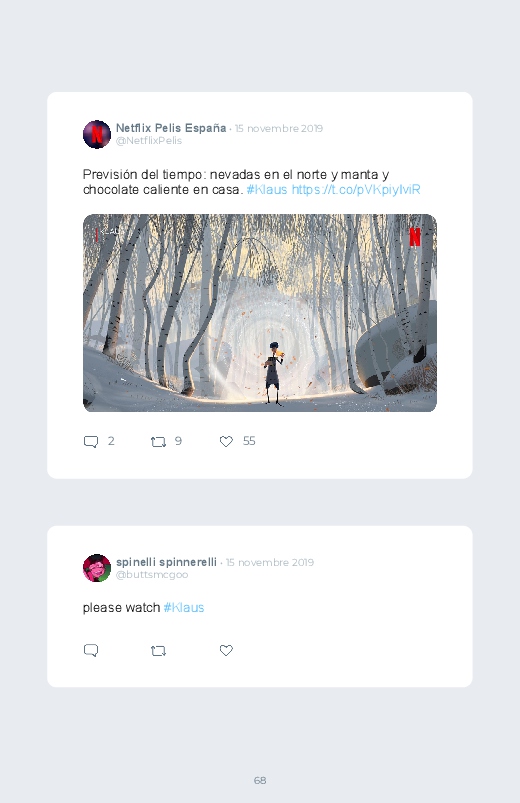Like the 'please watch #Klaus' tweet
Viewport: 520px width, 803px height.
pos(226,650)
